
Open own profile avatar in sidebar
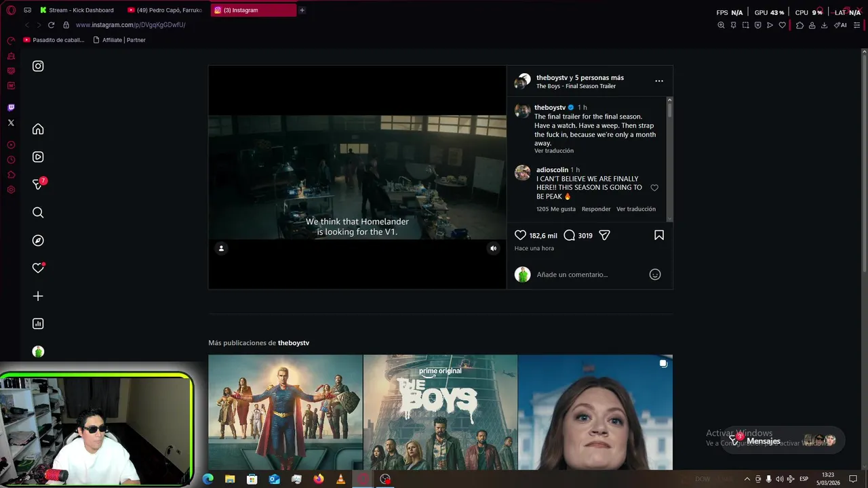[38, 351]
